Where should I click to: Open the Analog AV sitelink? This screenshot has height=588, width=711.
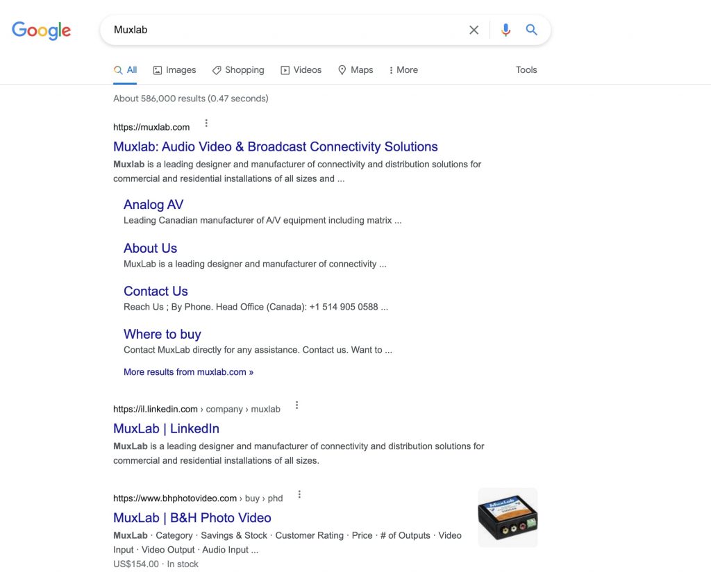tap(153, 205)
